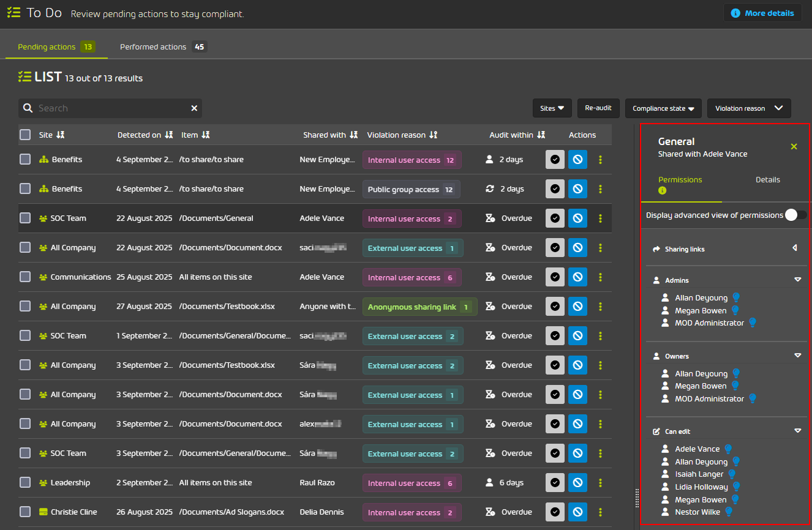Image resolution: width=812 pixels, height=530 pixels.
Task: Open the Violation reason filter dropdown
Action: 749,108
